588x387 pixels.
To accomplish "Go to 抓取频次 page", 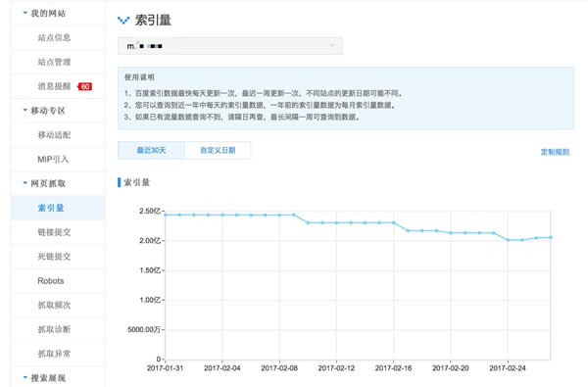I will [x=54, y=305].
